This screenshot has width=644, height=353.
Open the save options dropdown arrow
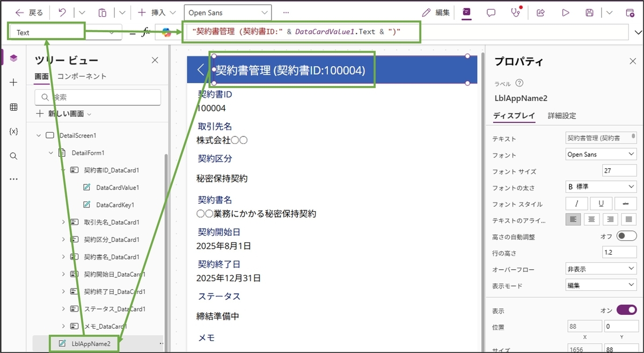pyautogui.click(x=610, y=12)
